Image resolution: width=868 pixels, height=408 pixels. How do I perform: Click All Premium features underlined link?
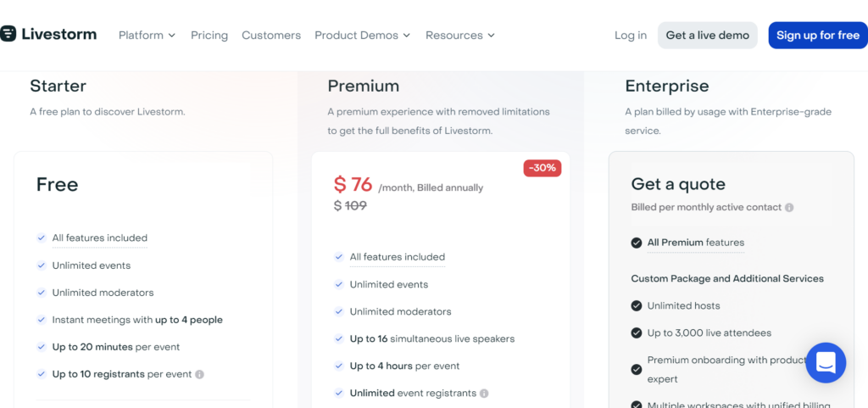(x=696, y=243)
